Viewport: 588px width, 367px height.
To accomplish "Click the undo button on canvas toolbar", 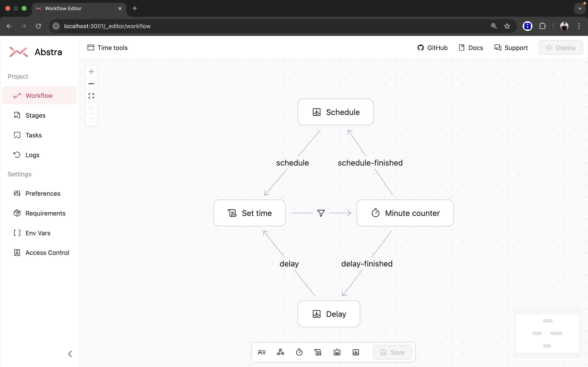I will coord(91,108).
